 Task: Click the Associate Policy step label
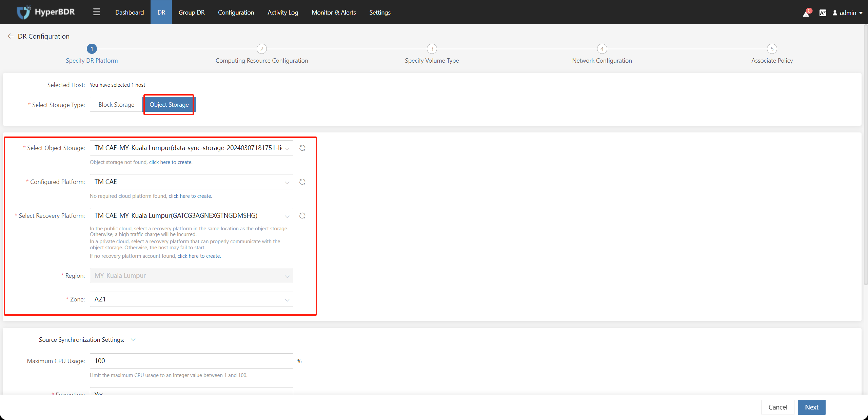(x=772, y=61)
